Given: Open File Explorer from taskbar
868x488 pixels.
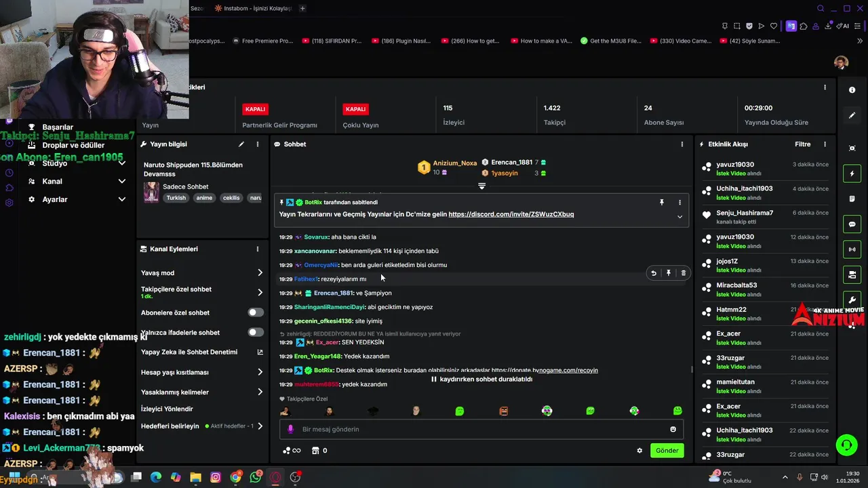Looking at the screenshot, I should tap(195, 477).
